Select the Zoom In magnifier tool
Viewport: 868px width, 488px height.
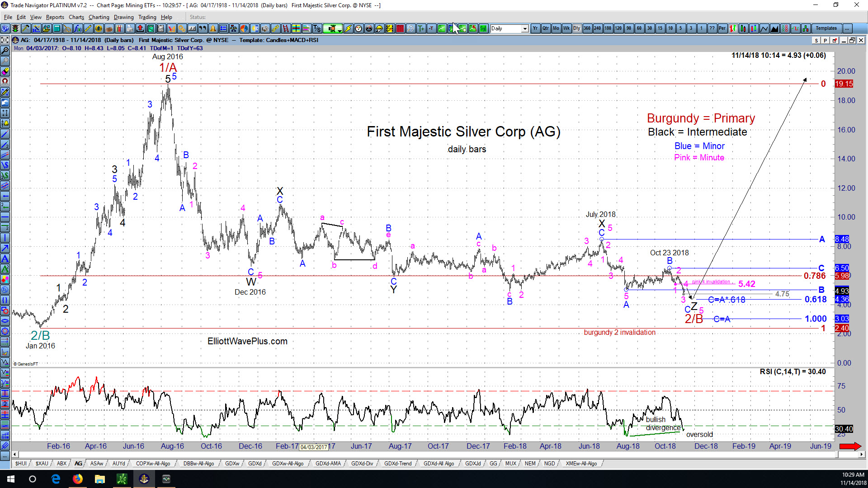(x=5, y=50)
